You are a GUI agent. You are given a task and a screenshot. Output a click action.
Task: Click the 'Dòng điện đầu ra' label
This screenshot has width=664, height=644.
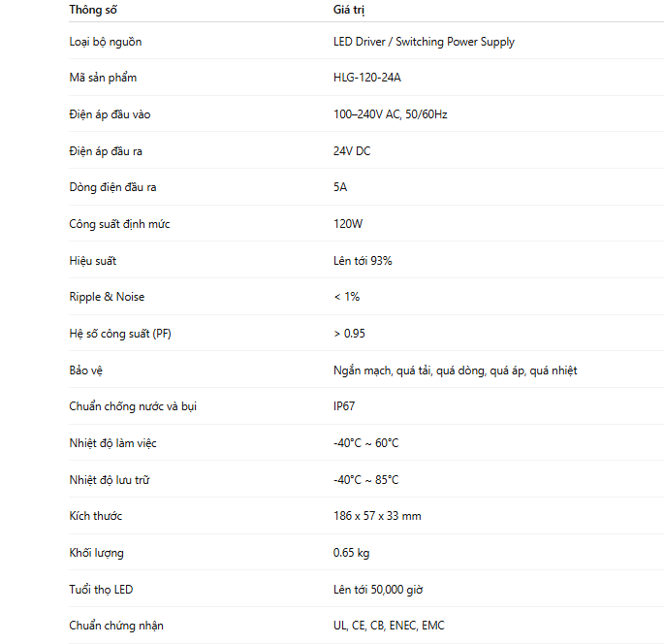click(112, 187)
